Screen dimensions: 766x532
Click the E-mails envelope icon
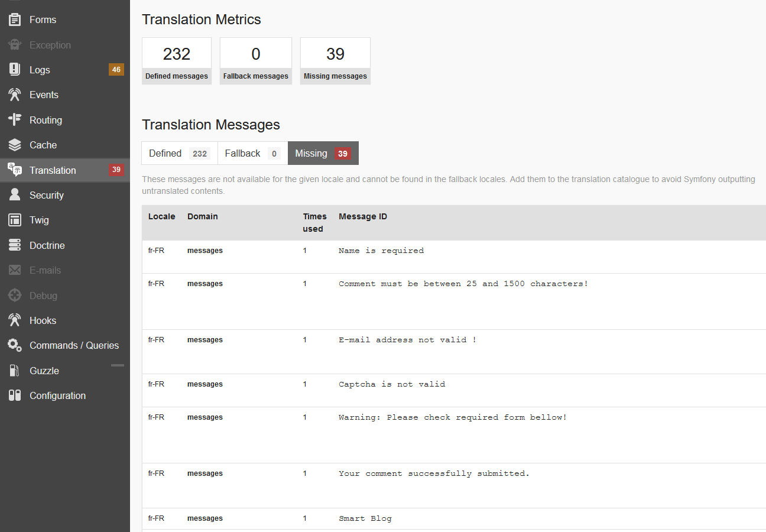pyautogui.click(x=15, y=270)
